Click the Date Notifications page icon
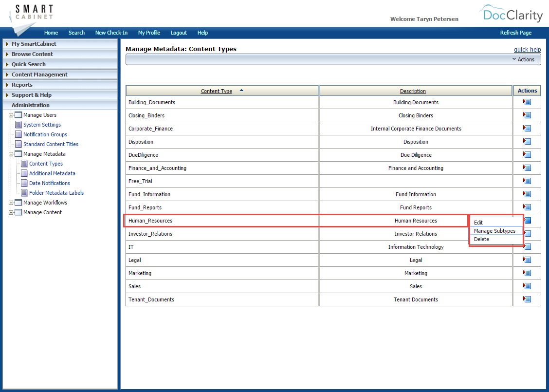Image resolution: width=549 pixels, height=392 pixels. coord(24,183)
